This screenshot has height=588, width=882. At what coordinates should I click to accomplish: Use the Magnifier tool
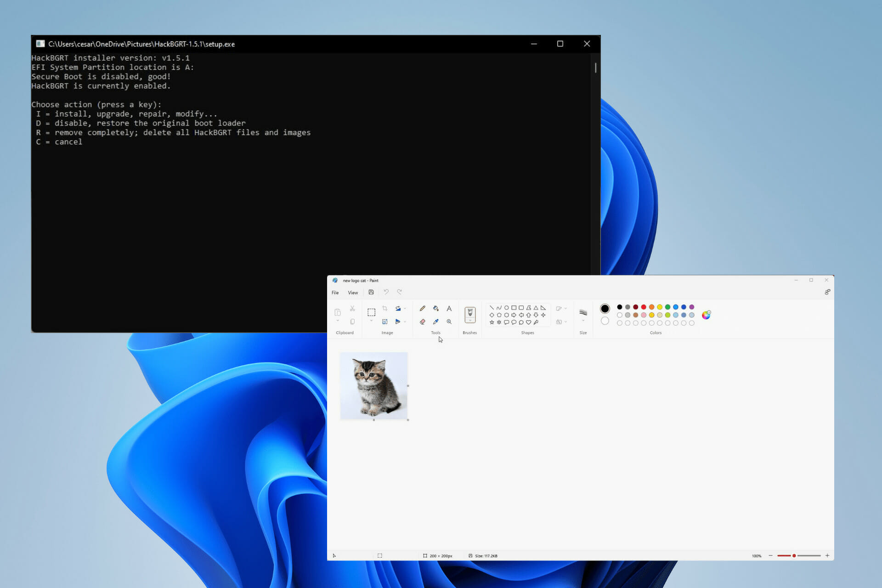[449, 322]
